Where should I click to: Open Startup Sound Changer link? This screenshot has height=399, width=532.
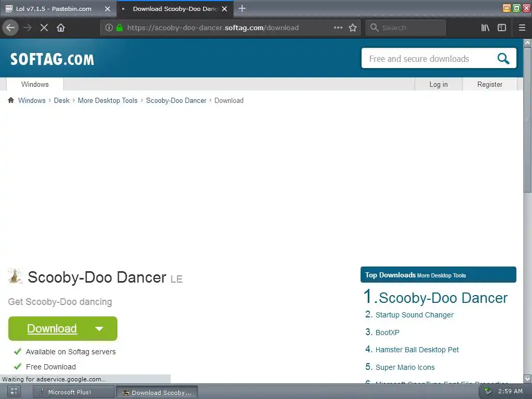pos(414,315)
